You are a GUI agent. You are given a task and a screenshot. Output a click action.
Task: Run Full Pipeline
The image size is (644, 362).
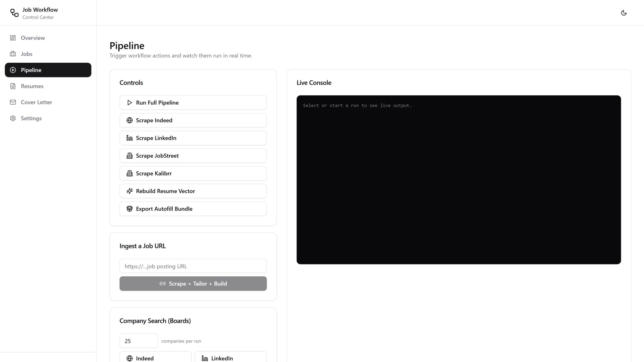coord(193,103)
